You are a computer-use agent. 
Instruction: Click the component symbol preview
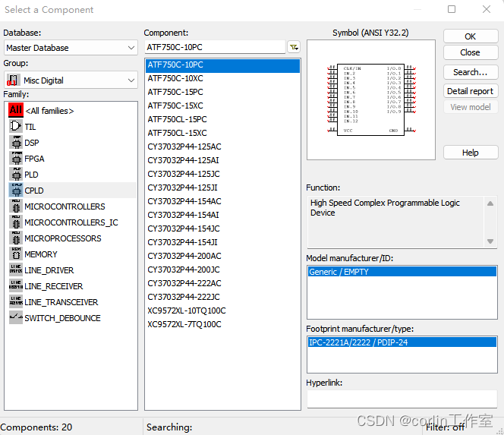pos(371,99)
